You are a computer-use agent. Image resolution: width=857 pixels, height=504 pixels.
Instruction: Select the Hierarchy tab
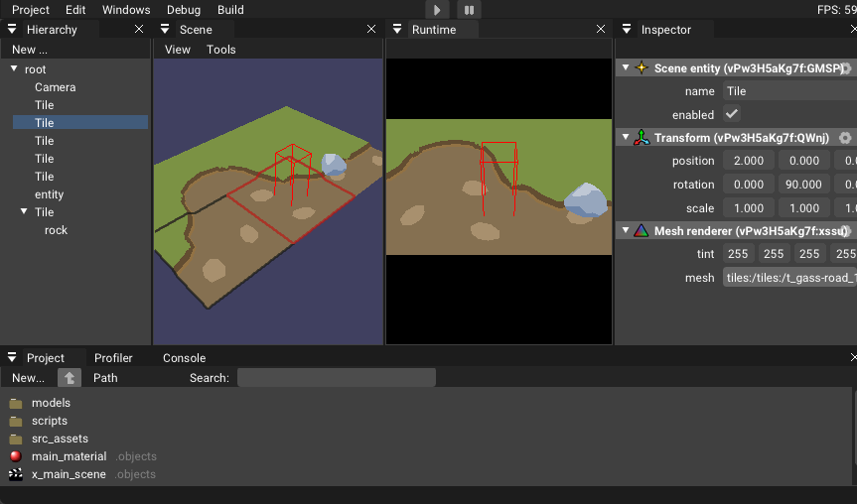click(x=52, y=30)
